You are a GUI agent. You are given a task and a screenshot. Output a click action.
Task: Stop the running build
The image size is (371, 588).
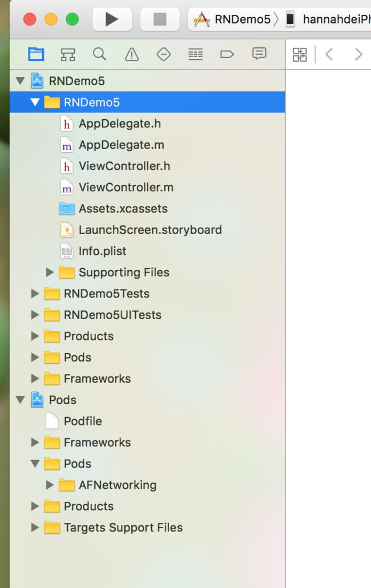[x=160, y=19]
